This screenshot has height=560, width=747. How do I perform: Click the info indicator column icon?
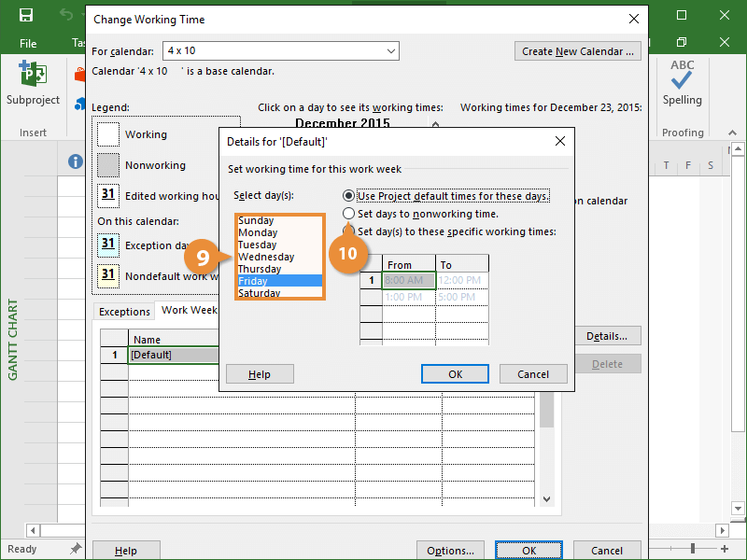(76, 162)
